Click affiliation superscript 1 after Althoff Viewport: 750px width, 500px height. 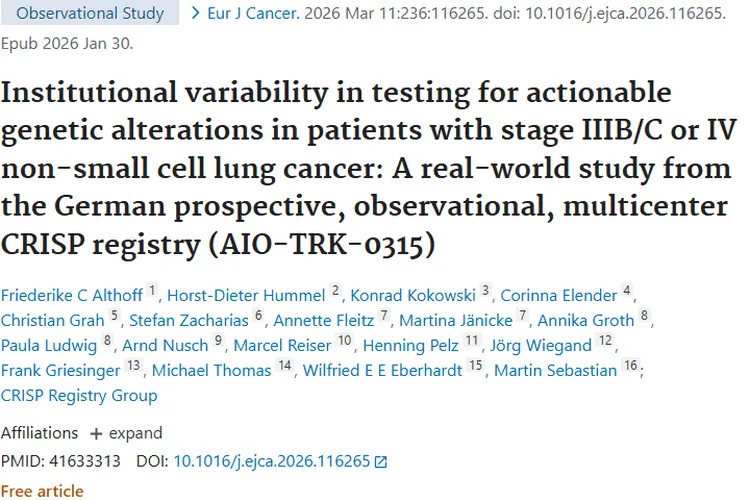[152, 291]
